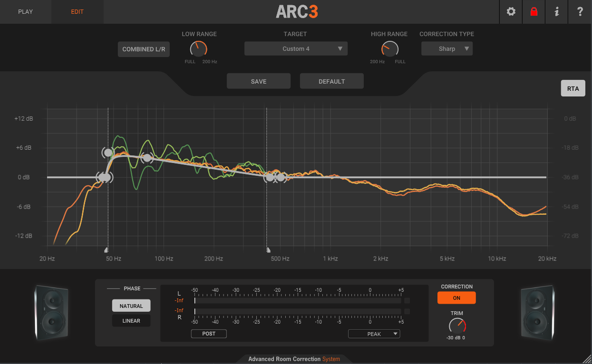Click the DEFAULT button
This screenshot has width=592, height=364.
click(332, 81)
